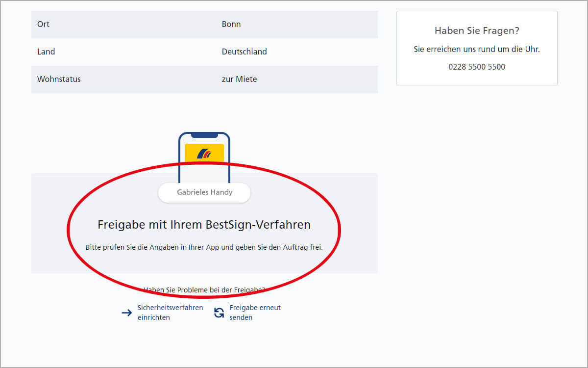Screen dimensions: 588x368
Task: Click the Haben Sie Fragen? heading
Action: (x=477, y=30)
